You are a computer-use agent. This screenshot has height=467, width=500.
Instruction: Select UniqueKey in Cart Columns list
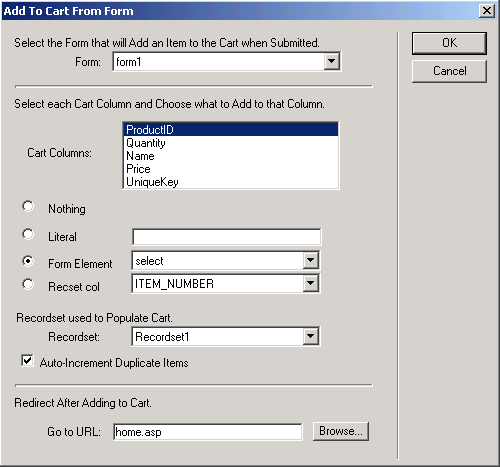tap(231, 182)
